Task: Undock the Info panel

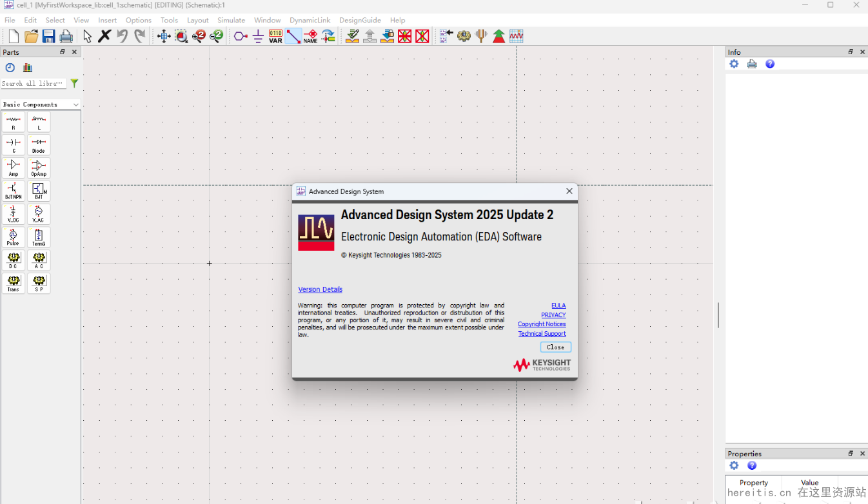Action: (851, 52)
